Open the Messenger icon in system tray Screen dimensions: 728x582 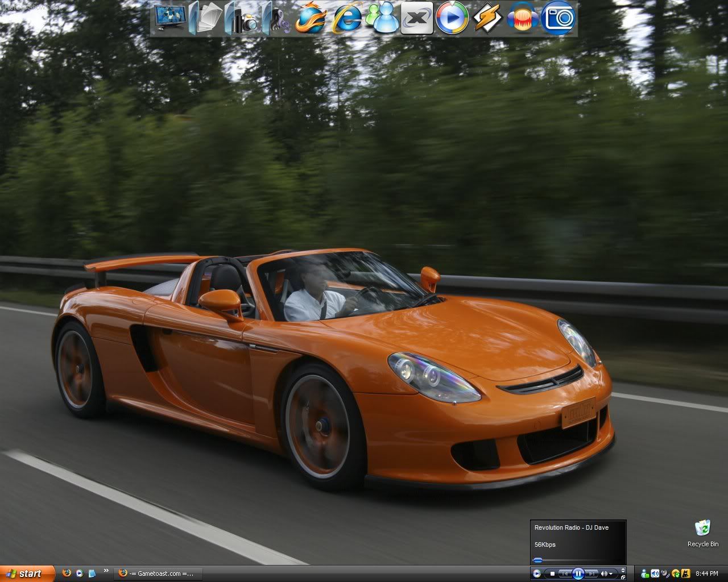coord(645,573)
